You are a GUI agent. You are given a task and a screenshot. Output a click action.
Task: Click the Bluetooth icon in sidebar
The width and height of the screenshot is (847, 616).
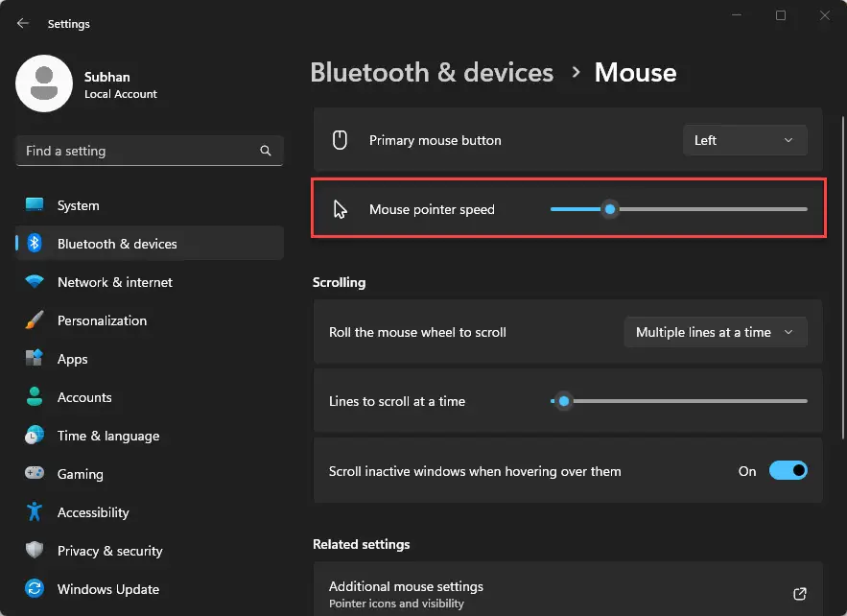35,243
